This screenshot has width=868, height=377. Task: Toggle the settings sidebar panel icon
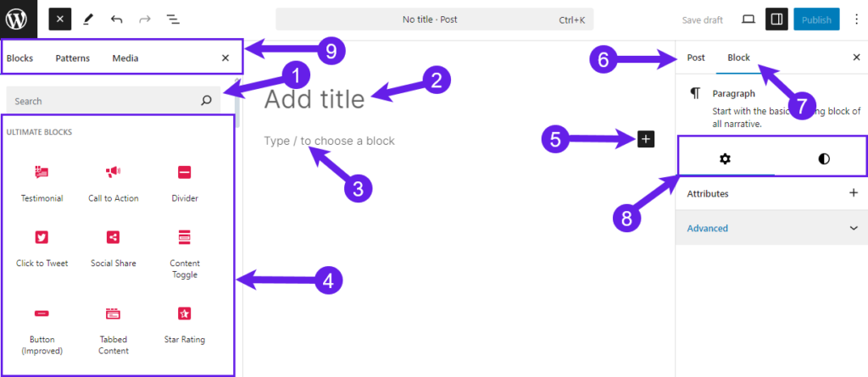pyautogui.click(x=776, y=19)
